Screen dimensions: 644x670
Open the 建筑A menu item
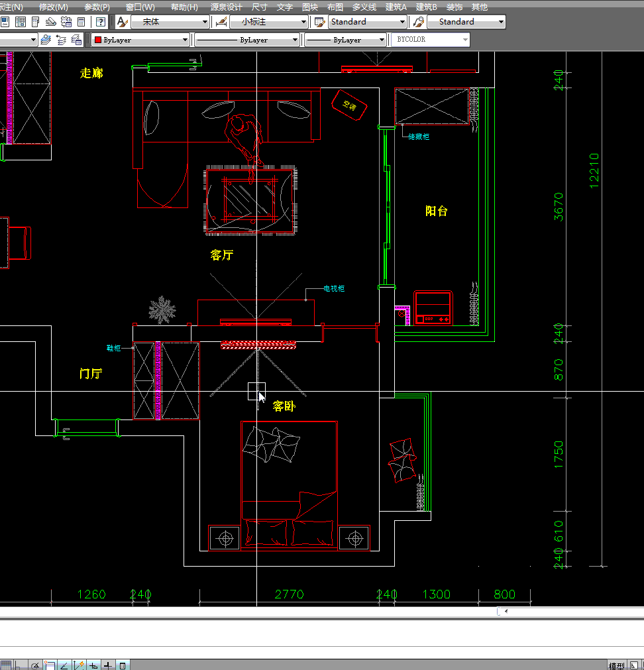point(396,7)
